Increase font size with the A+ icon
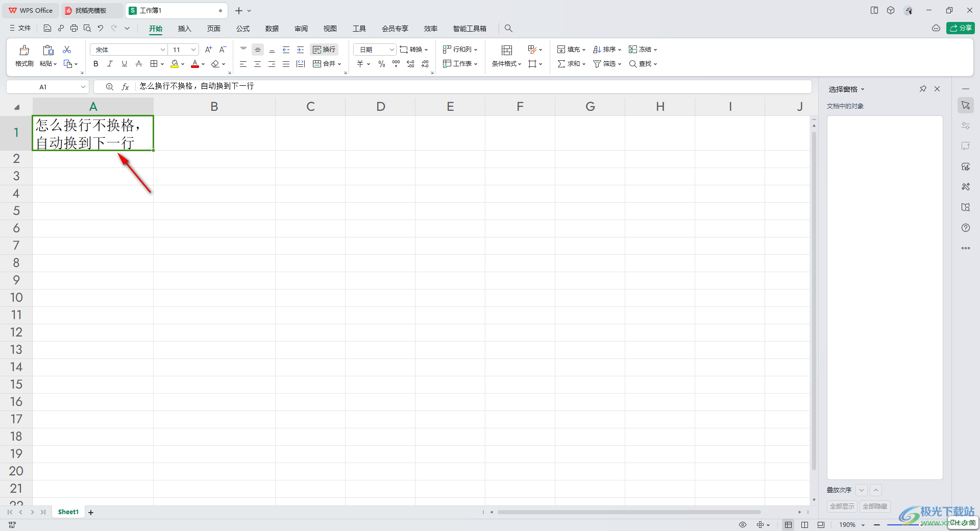980x531 pixels. [208, 50]
